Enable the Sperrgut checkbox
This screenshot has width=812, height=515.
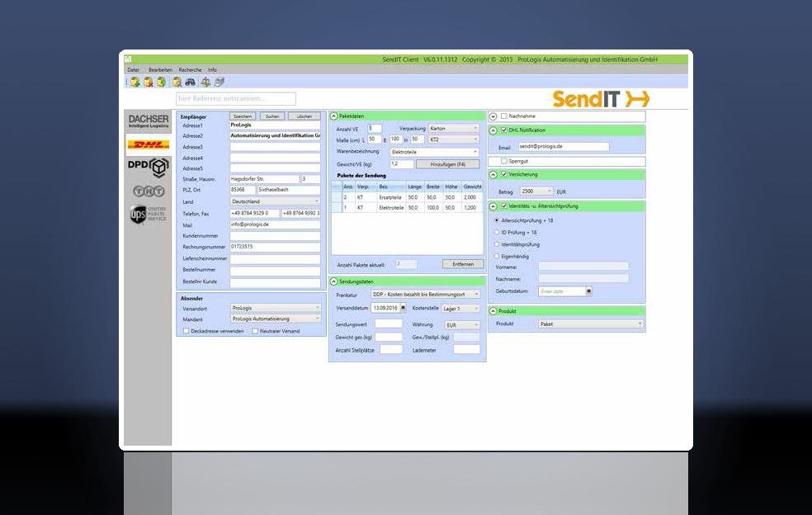pyautogui.click(x=504, y=161)
